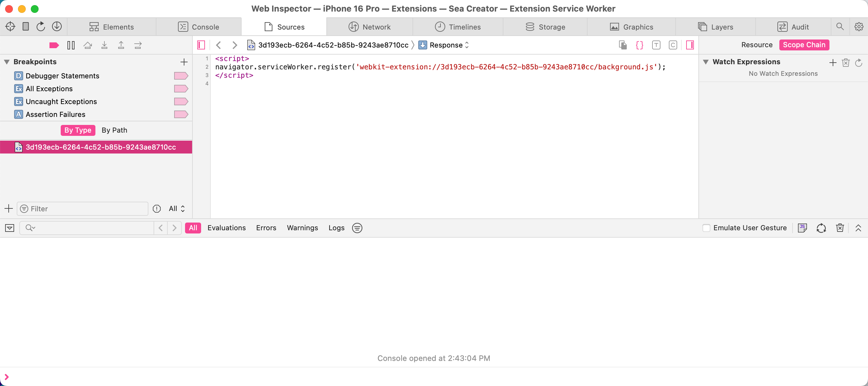Enable the Emulate User Gesture checkbox

706,228
